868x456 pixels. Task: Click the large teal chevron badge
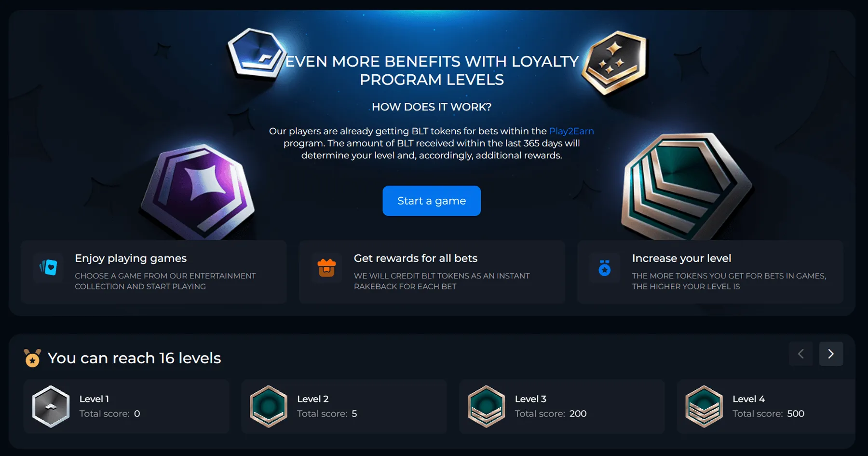coord(685,186)
